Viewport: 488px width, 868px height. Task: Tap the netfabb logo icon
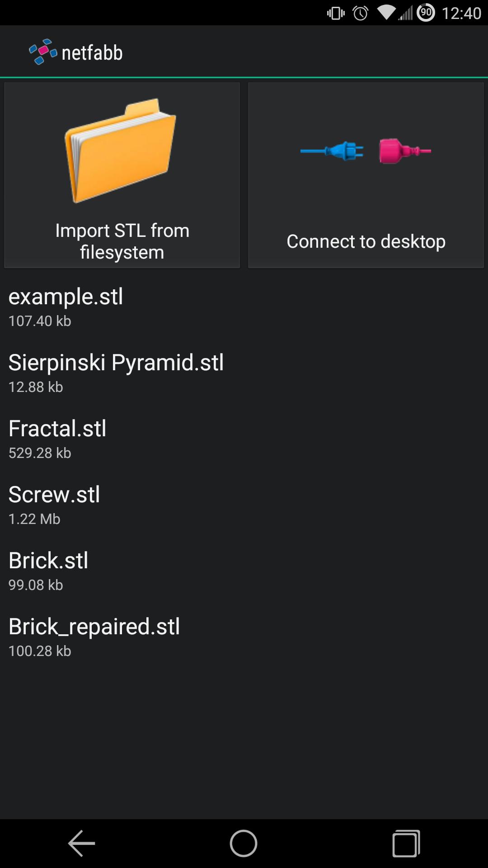pos(43,52)
